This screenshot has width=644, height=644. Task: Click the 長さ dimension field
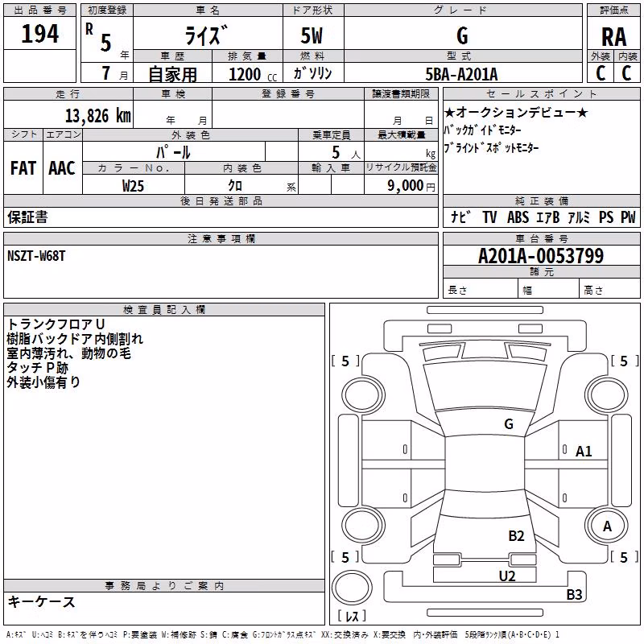click(x=480, y=290)
